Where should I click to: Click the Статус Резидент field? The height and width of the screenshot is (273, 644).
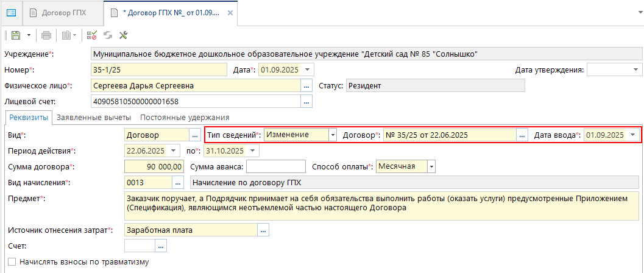[436, 86]
